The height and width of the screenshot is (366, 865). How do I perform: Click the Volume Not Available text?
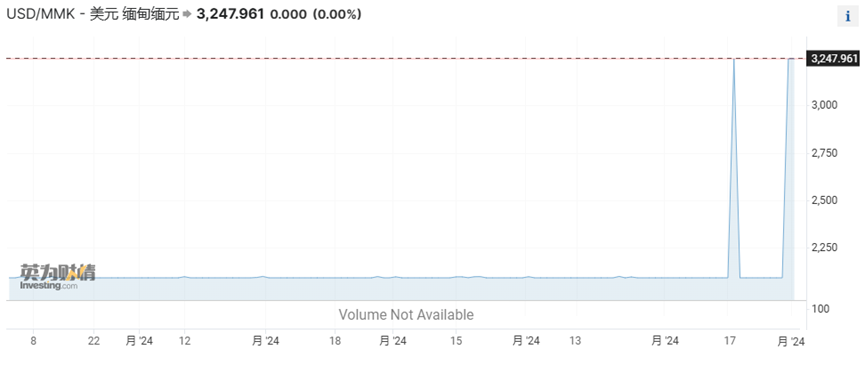(406, 315)
